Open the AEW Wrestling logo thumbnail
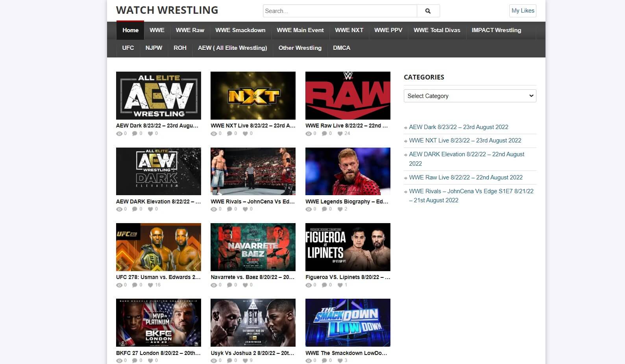 tap(159, 96)
